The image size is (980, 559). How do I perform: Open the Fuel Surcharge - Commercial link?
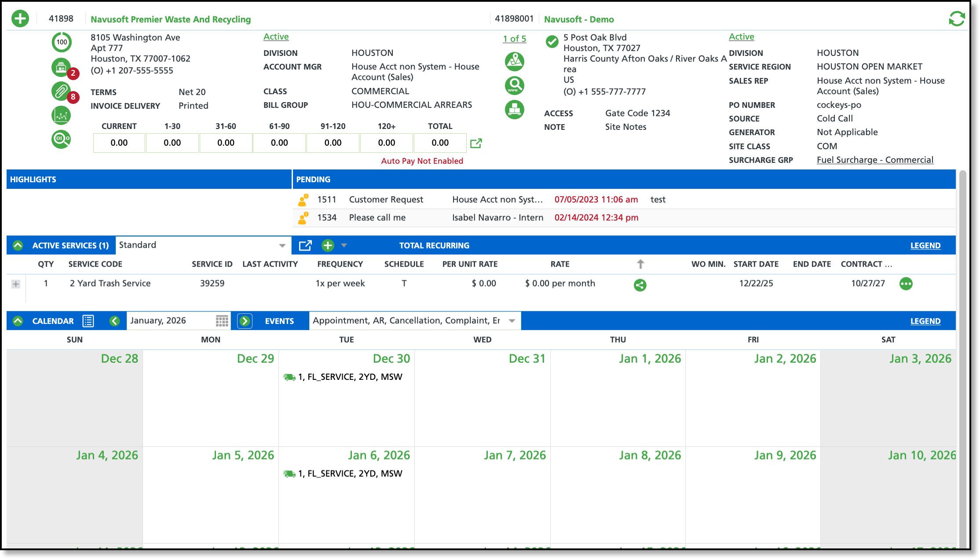(874, 160)
